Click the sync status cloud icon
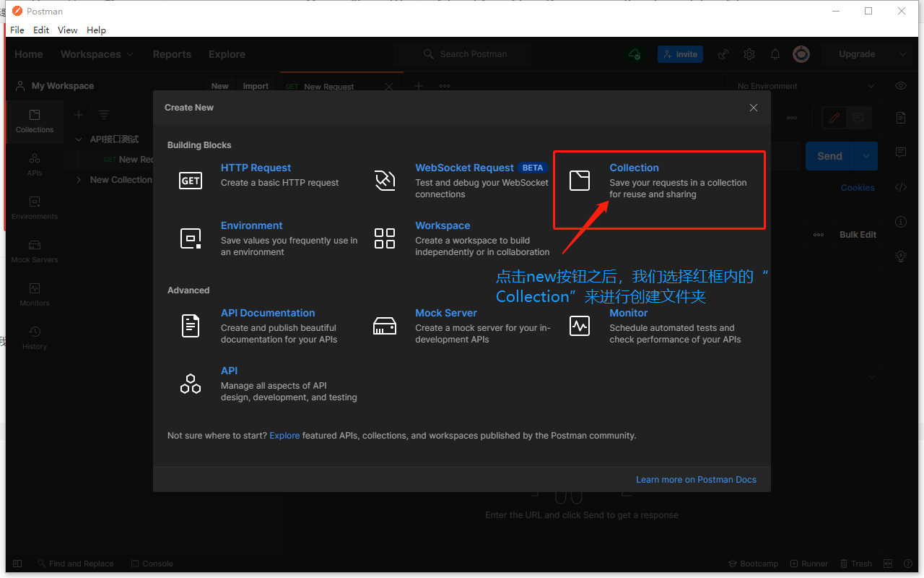 point(635,54)
